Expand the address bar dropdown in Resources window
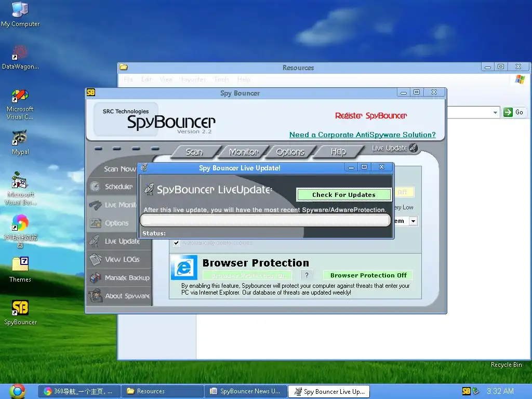The image size is (532, 399). point(495,112)
